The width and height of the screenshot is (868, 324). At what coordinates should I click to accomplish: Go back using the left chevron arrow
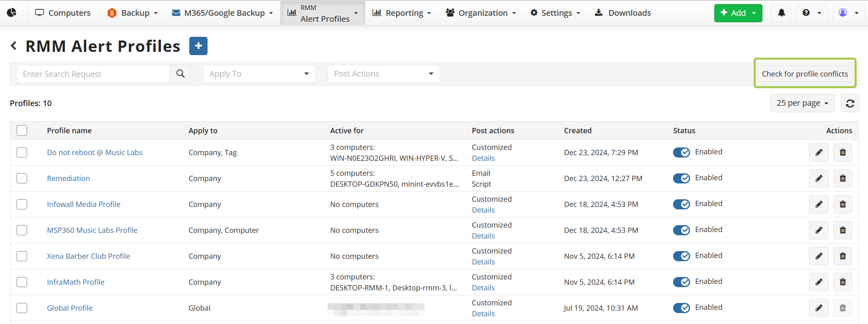14,46
